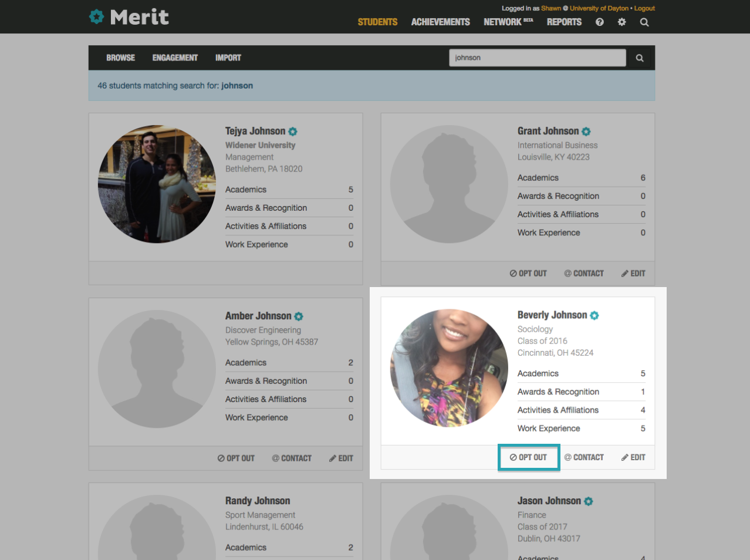Screen dimensions: 750x560
Task: Opt out Grant Johnson
Action: 528,274
